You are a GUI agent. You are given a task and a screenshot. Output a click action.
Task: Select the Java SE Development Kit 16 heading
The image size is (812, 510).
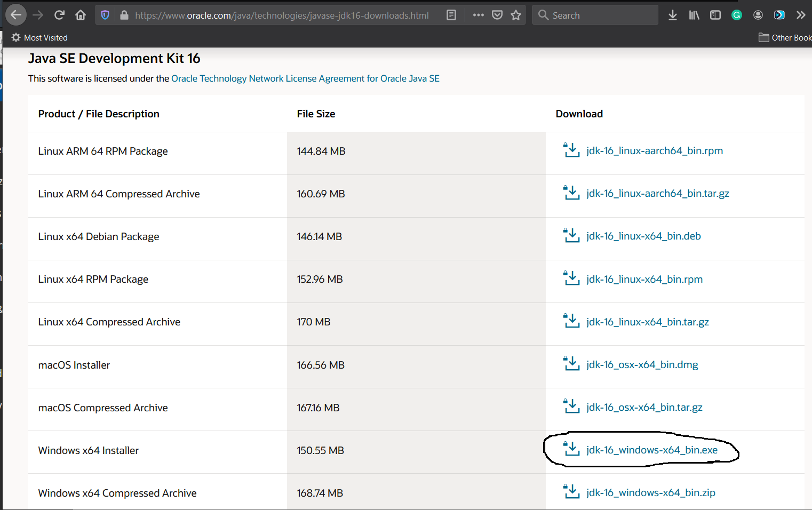click(x=114, y=58)
